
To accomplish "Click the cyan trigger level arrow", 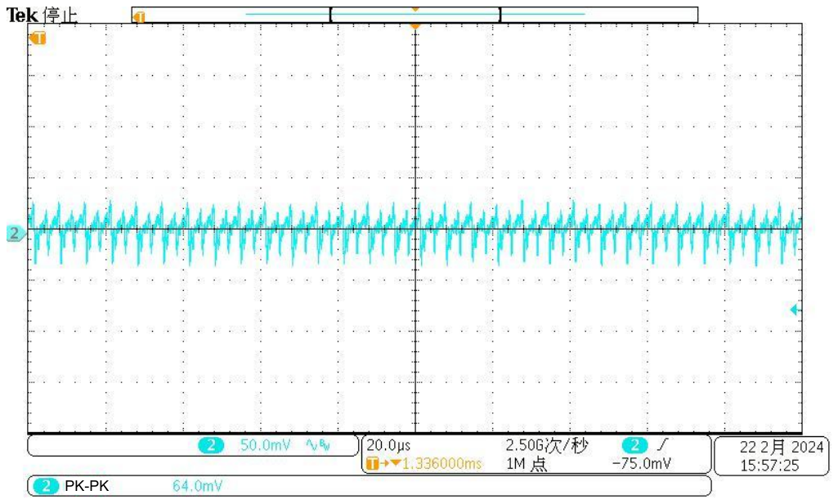I will click(x=795, y=310).
